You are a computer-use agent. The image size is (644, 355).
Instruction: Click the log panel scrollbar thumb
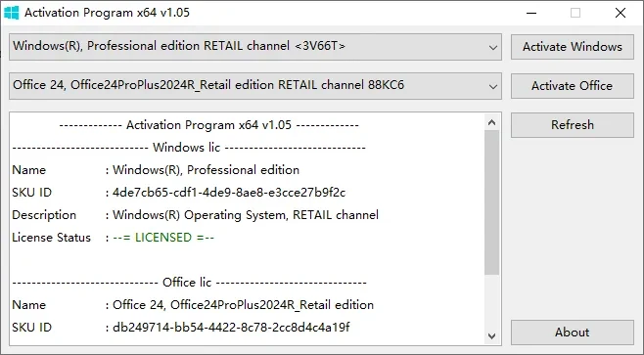(491, 202)
